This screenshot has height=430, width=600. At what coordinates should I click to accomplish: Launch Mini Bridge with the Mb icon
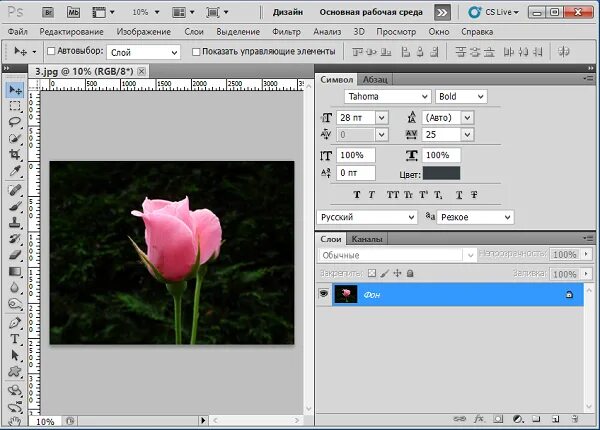(x=73, y=12)
